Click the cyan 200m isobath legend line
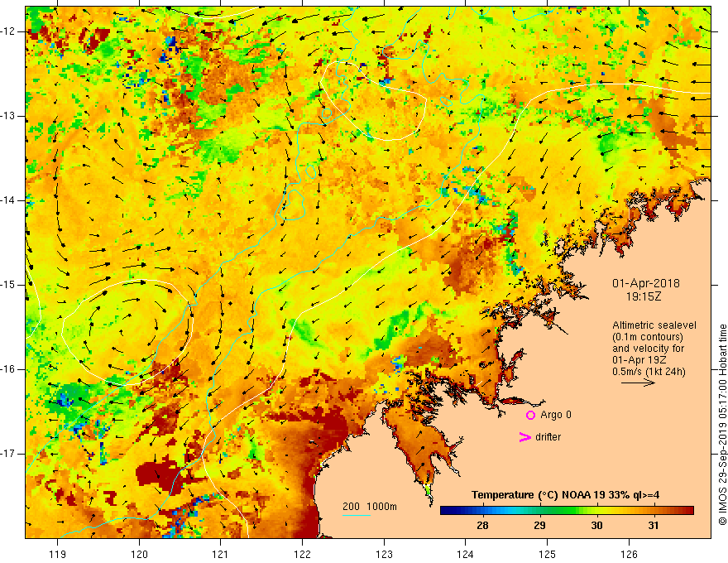 (x=356, y=515)
